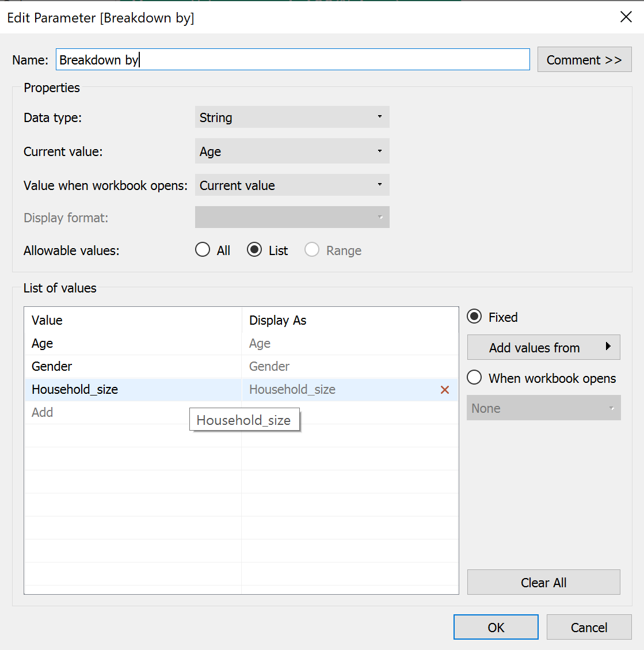
Task: Select the List allowable values option
Action: click(254, 250)
